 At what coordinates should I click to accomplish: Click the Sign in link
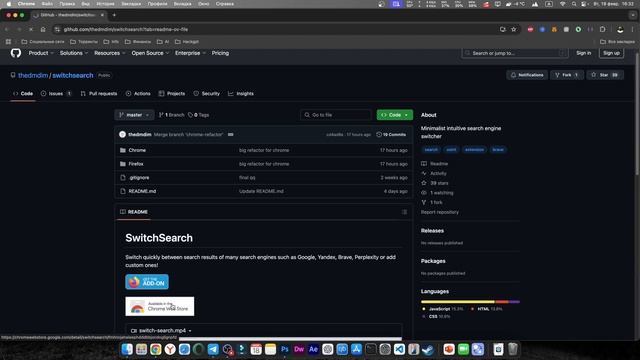583,53
